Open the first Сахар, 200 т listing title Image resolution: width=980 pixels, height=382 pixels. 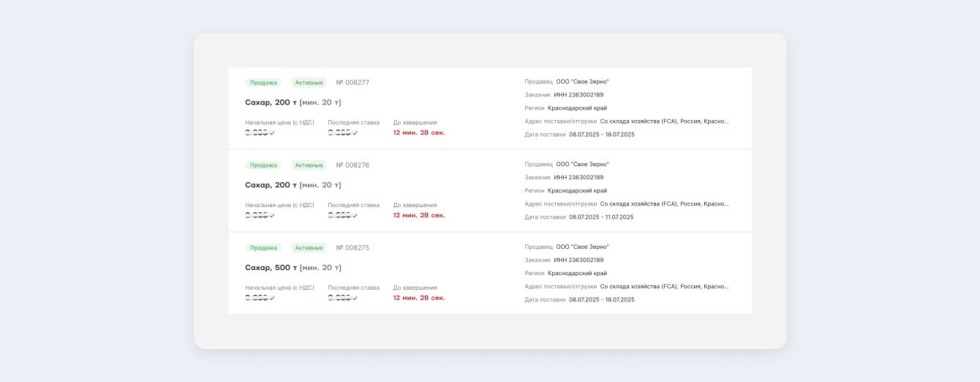(293, 102)
